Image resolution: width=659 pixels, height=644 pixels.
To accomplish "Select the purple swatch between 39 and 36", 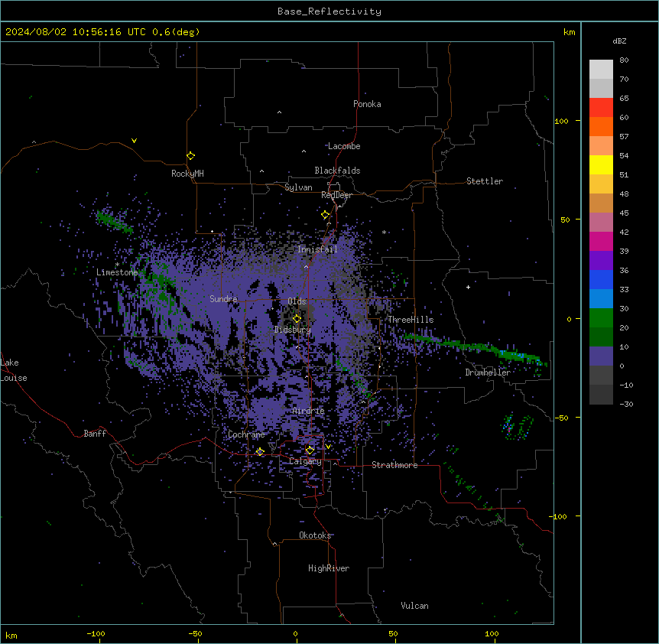I will [601, 261].
